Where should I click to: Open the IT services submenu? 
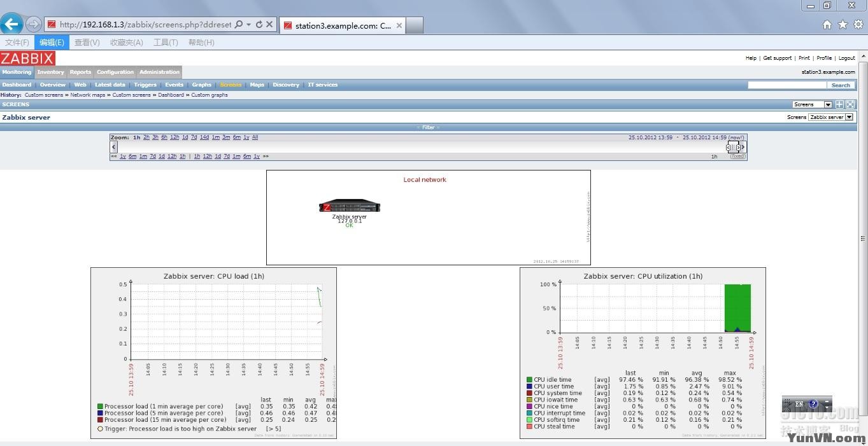pyautogui.click(x=323, y=85)
